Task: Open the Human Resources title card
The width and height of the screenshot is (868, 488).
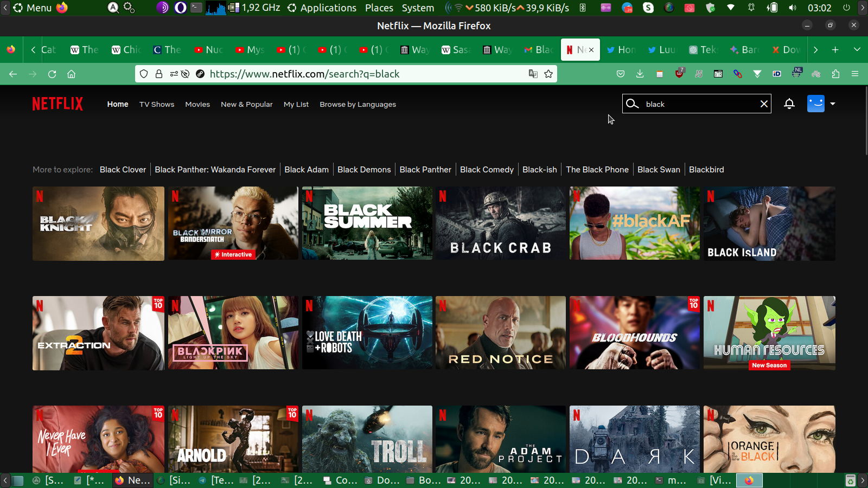Action: tap(769, 333)
